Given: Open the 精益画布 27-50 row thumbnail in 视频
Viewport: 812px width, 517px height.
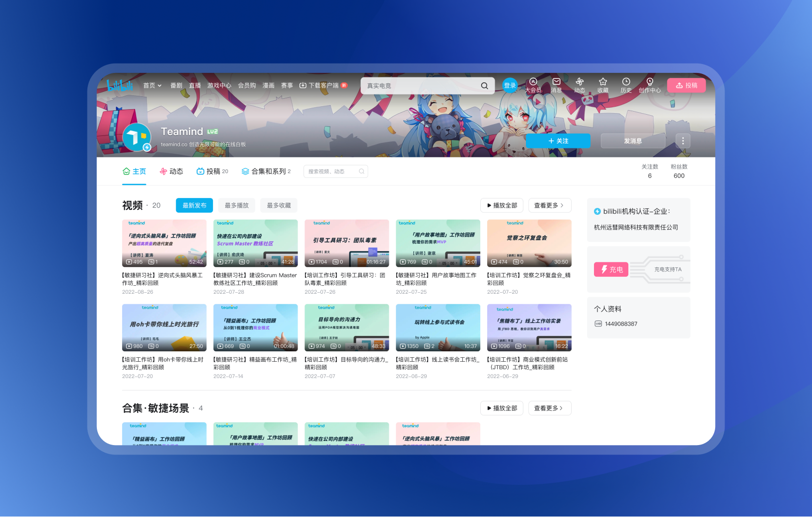Looking at the screenshot, I should pyautogui.click(x=255, y=327).
